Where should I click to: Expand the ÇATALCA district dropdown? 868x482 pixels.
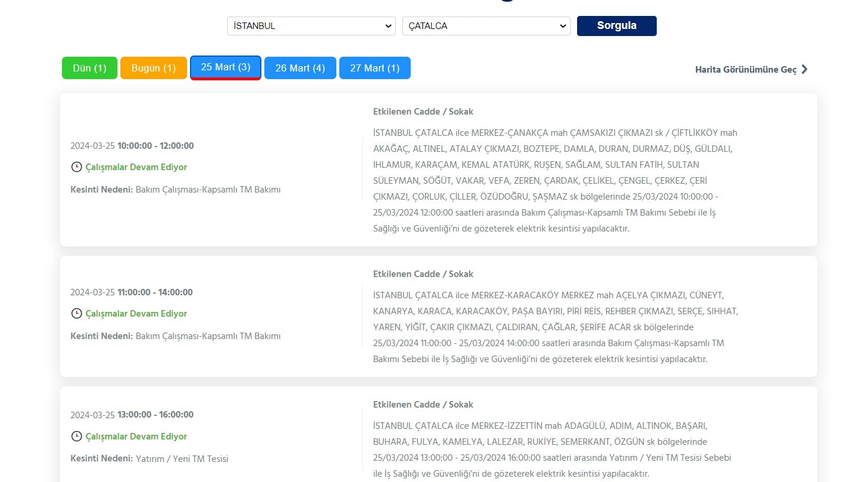point(486,26)
